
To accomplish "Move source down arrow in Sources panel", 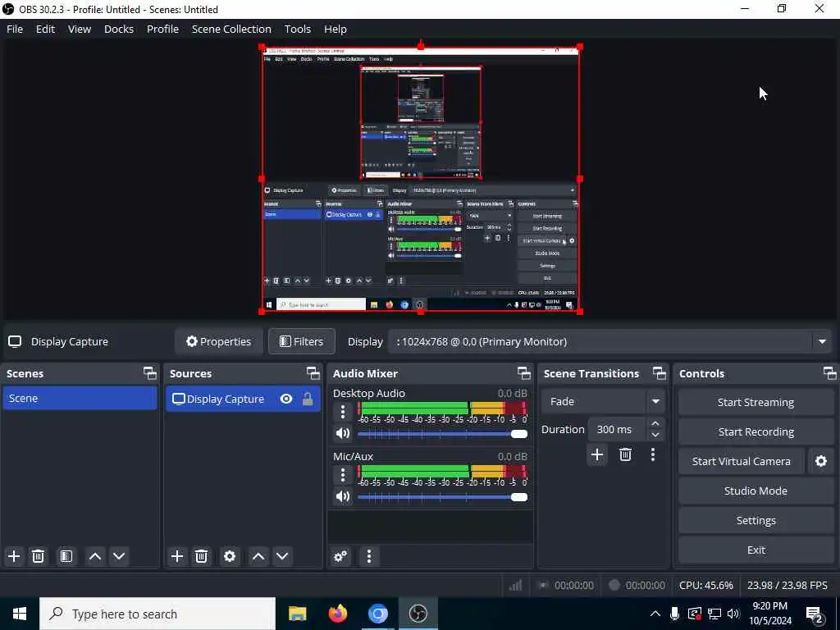I will [x=282, y=556].
